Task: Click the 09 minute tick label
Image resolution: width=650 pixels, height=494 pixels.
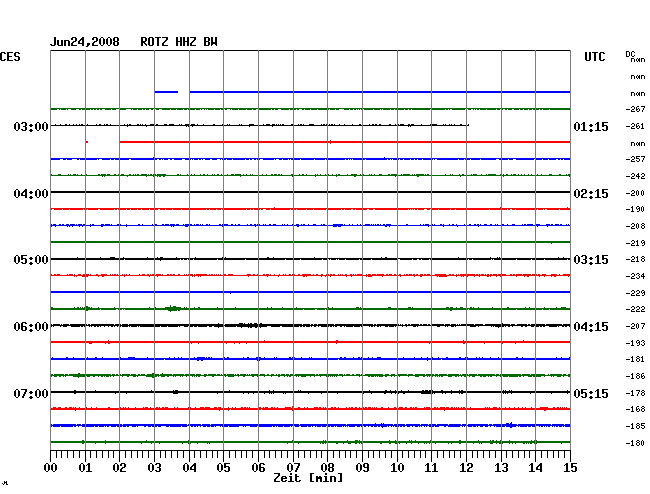Action: point(362,468)
